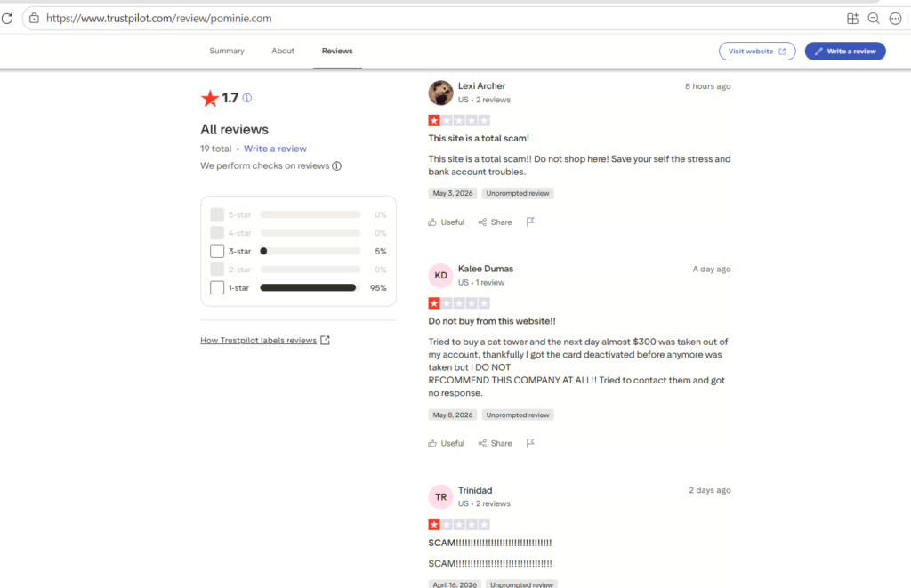Click the site lock icon in address bar
Viewport: 911px width, 588px height.
tap(35, 18)
